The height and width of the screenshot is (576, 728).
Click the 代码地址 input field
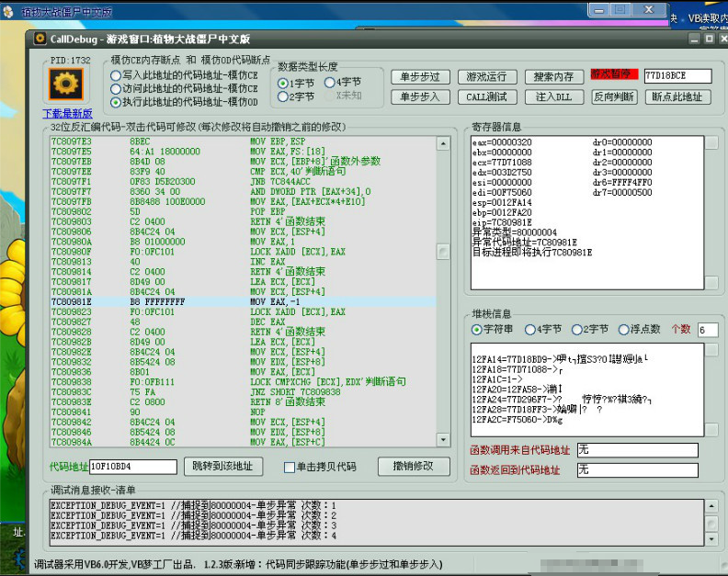pyautogui.click(x=133, y=467)
